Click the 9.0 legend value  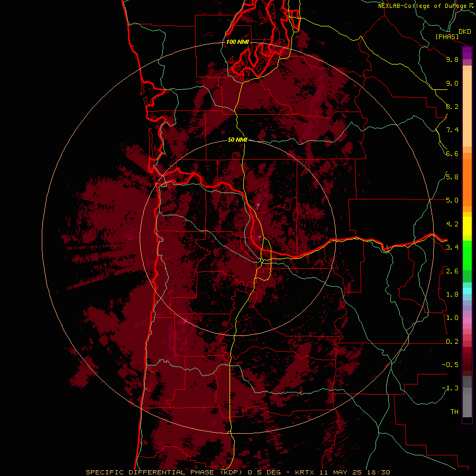click(452, 83)
